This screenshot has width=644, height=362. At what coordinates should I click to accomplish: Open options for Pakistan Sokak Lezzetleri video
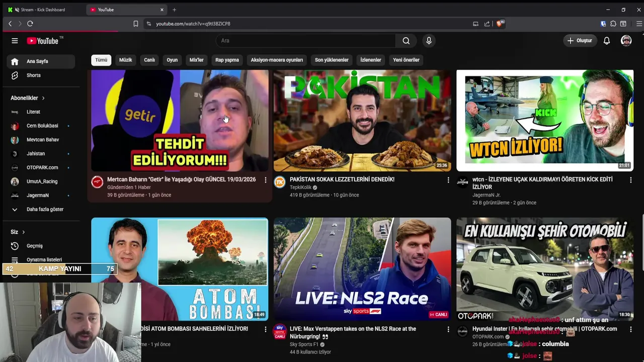tap(448, 180)
